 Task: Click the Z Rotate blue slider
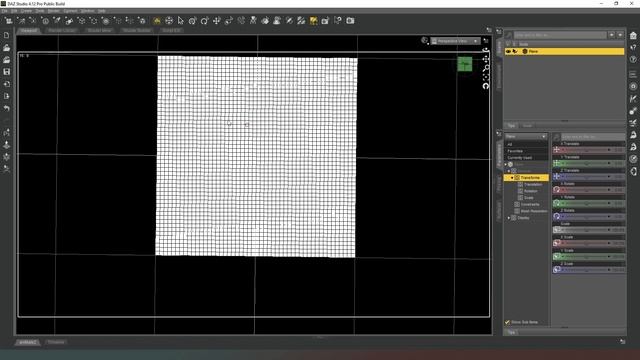pos(589,216)
